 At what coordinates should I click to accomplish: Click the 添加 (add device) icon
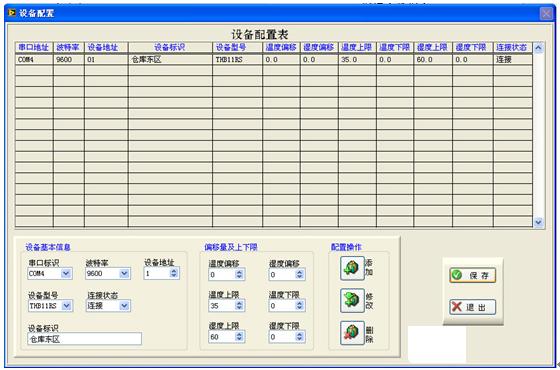352,268
